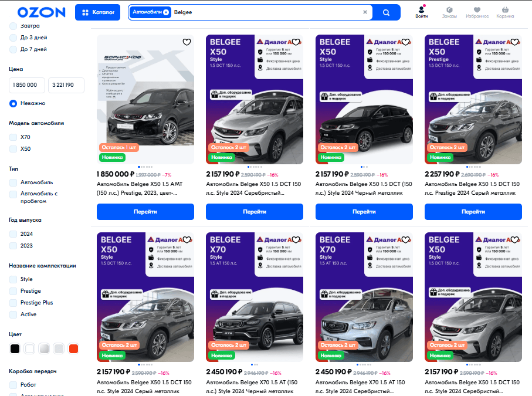Tick the Prestige Plus trim checkbox

click(13, 303)
